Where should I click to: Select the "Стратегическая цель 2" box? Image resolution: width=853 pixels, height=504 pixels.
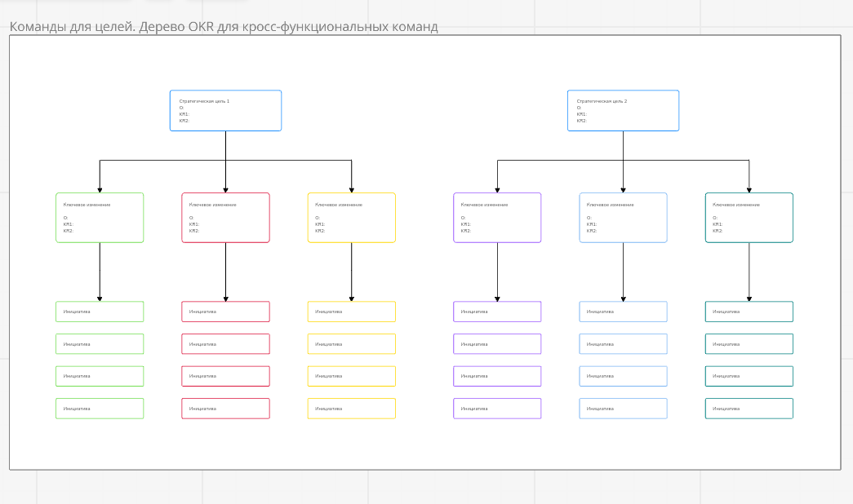click(x=623, y=111)
